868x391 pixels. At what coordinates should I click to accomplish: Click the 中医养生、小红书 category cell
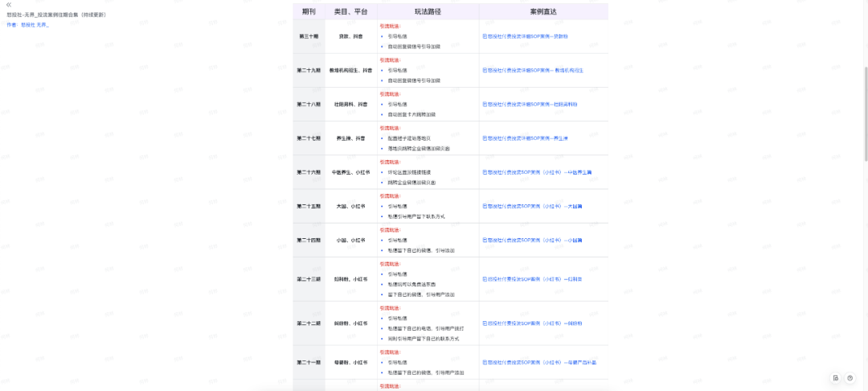[351, 172]
